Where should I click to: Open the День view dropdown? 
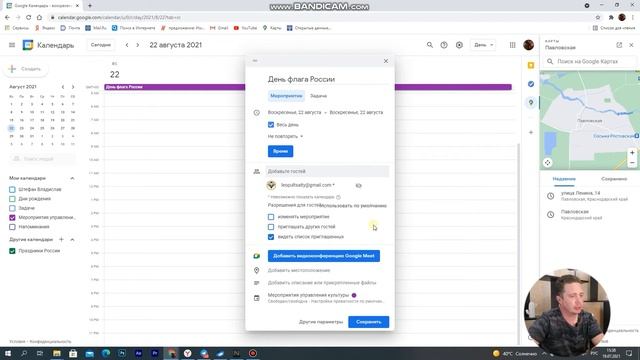484,45
